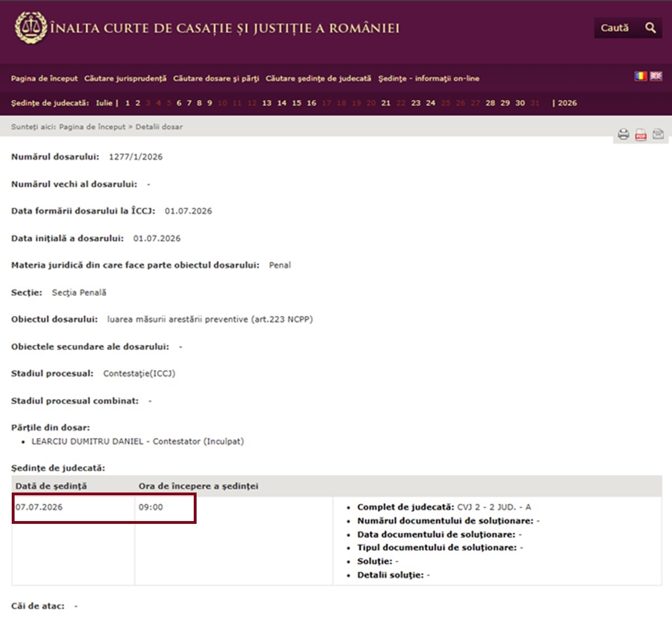Screen dimensions: 672x619
Task: Click the court scales logo emblem
Action: [31, 27]
